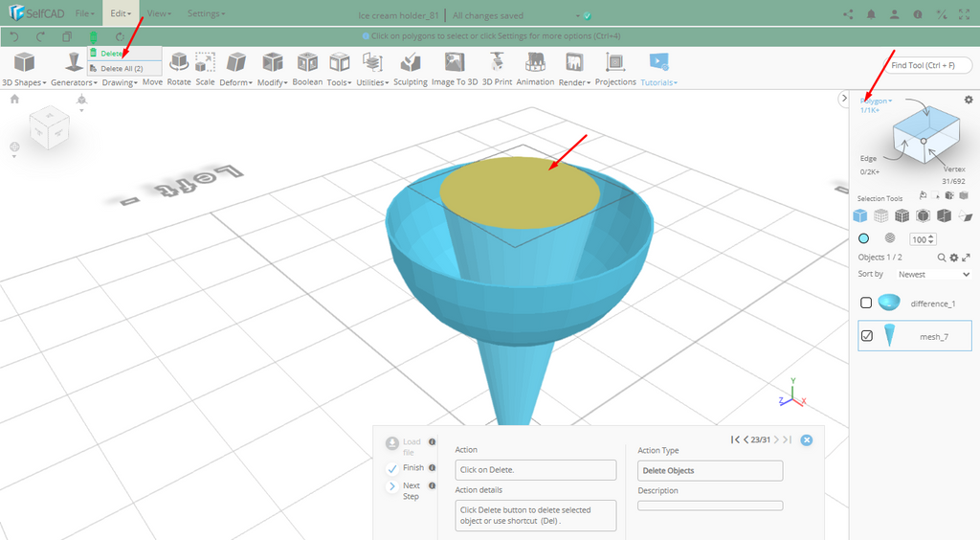Click the Copy icon in edit bar
Image resolution: width=980 pixels, height=540 pixels.
(x=67, y=37)
